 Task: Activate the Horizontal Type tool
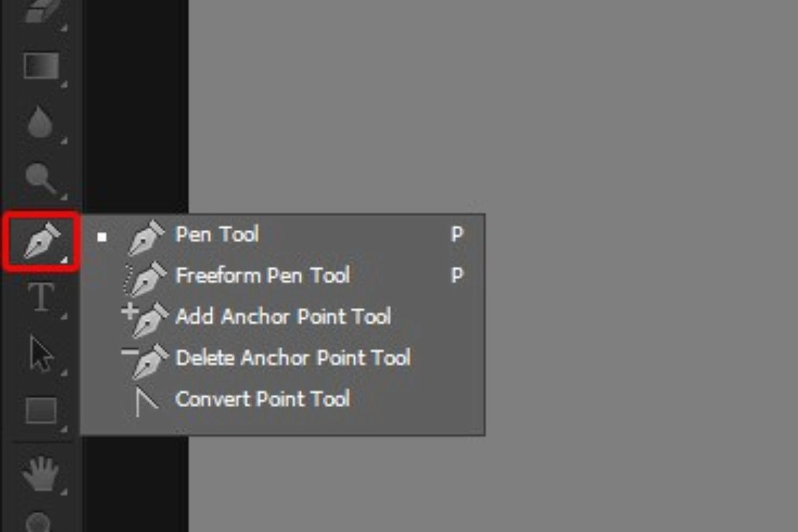point(41,297)
